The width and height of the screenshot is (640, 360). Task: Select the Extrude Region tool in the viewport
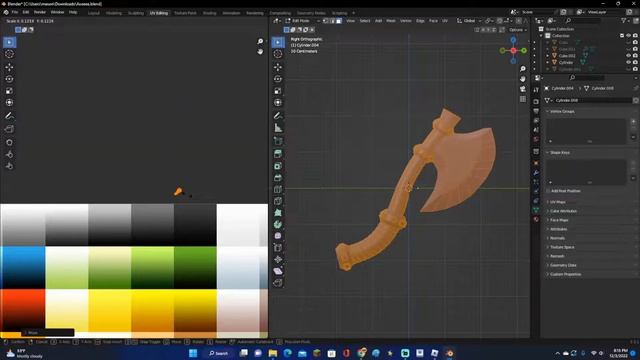tap(278, 154)
